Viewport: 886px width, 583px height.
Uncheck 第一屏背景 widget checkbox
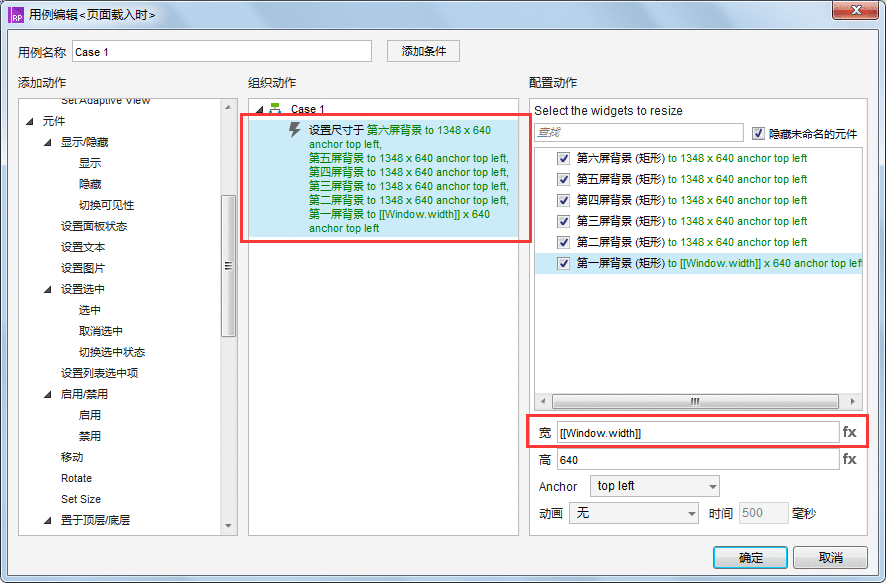click(563, 263)
